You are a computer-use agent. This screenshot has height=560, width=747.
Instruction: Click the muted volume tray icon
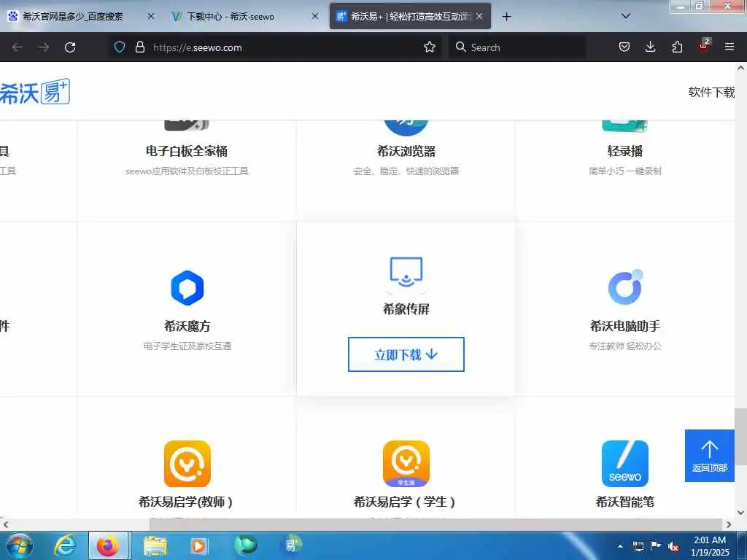673,547
